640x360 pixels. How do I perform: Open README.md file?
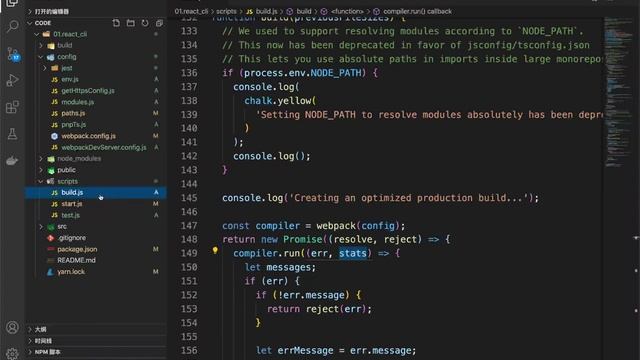96,260
